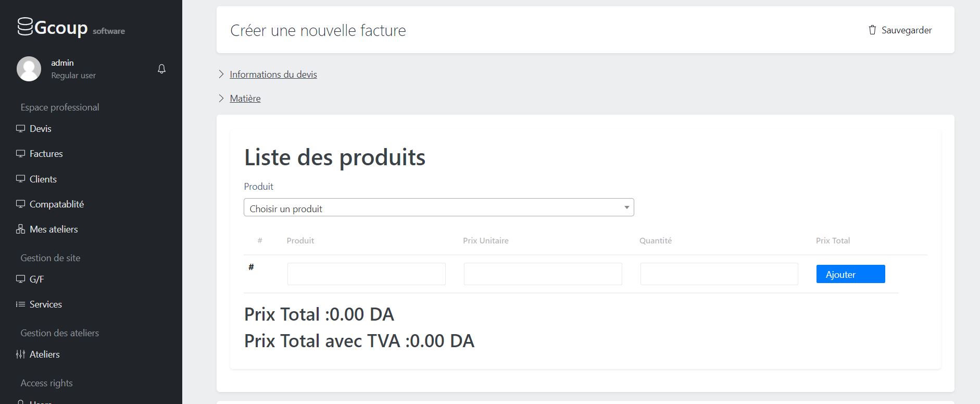The image size is (980, 404).
Task: Click the Gcoup database logo icon
Action: click(x=25, y=27)
